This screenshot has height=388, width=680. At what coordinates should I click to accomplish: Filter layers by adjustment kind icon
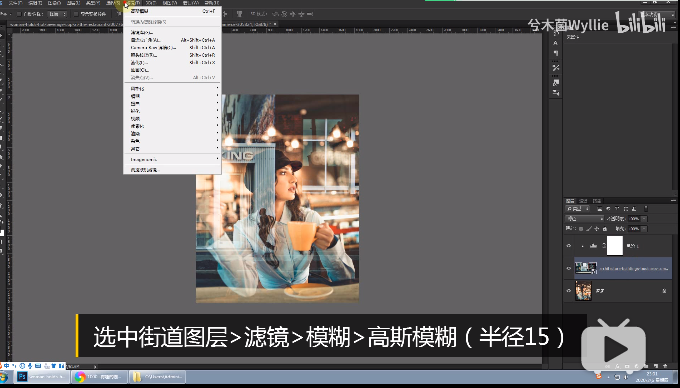pos(608,209)
